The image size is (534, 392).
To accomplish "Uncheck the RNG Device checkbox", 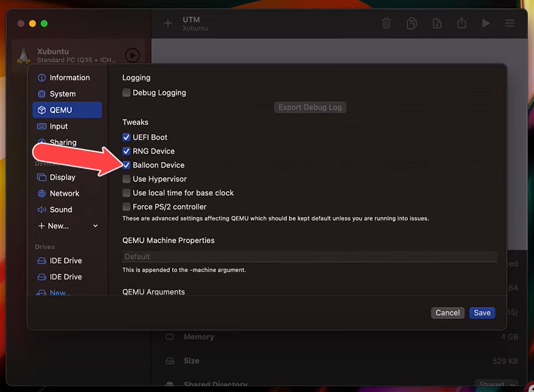I will [x=126, y=151].
